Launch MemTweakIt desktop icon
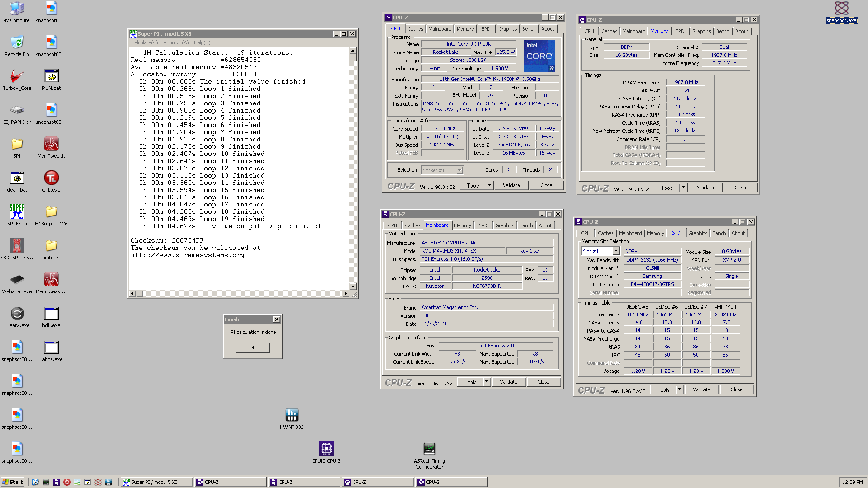 tap(51, 148)
